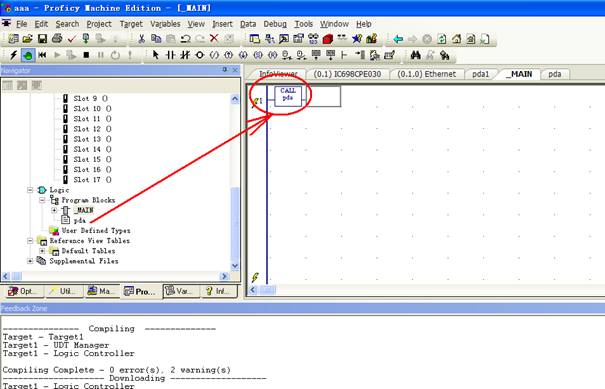Screen dimensions: 605x389
Task: Select the CALL pda block in rung
Action: coord(288,96)
